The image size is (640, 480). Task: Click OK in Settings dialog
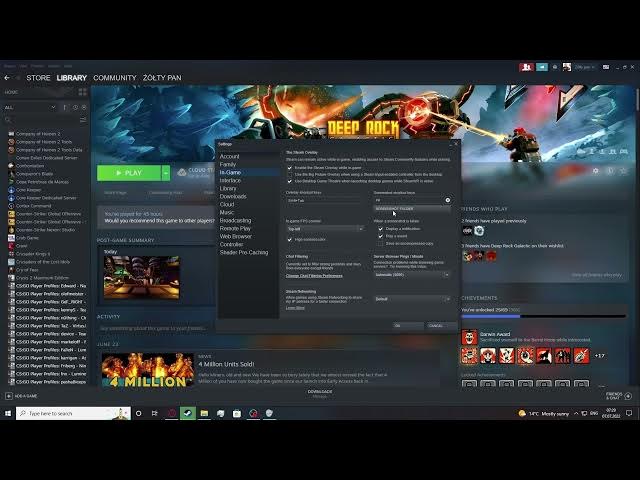pyautogui.click(x=407, y=326)
